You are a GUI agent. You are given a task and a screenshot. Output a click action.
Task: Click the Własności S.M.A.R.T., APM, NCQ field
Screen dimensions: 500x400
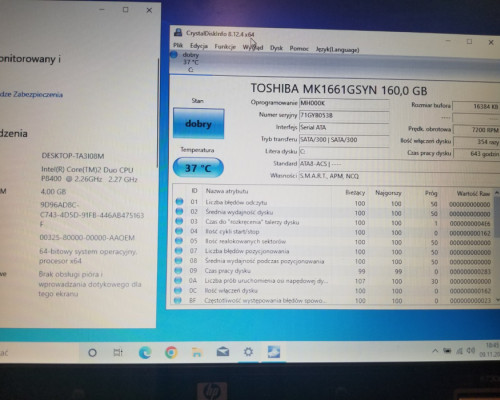click(x=399, y=176)
